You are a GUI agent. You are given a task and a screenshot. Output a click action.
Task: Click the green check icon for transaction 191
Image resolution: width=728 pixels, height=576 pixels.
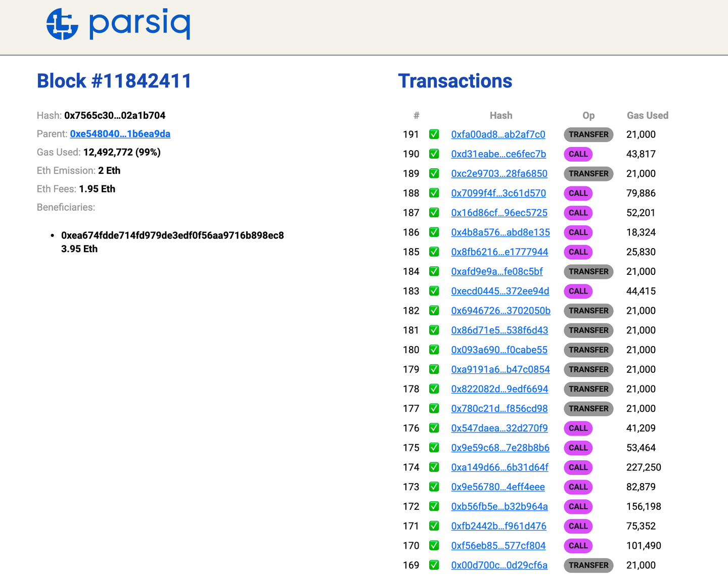pyautogui.click(x=434, y=134)
